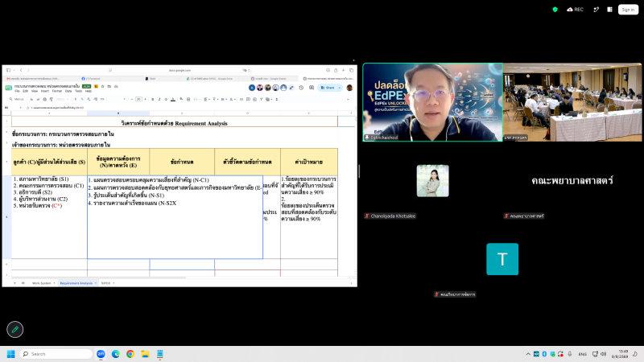Click the cloud REC recording indicator
Image resolution: width=644 pixels, height=362 pixels.
[x=575, y=10]
